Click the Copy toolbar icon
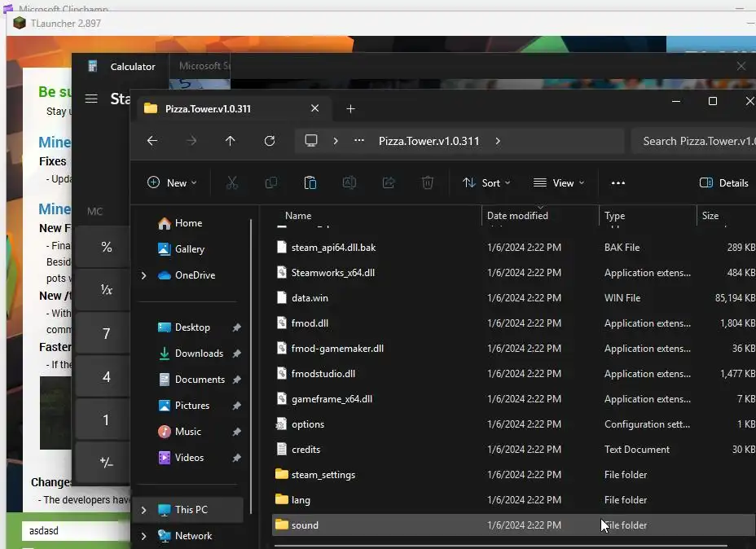 [271, 182]
